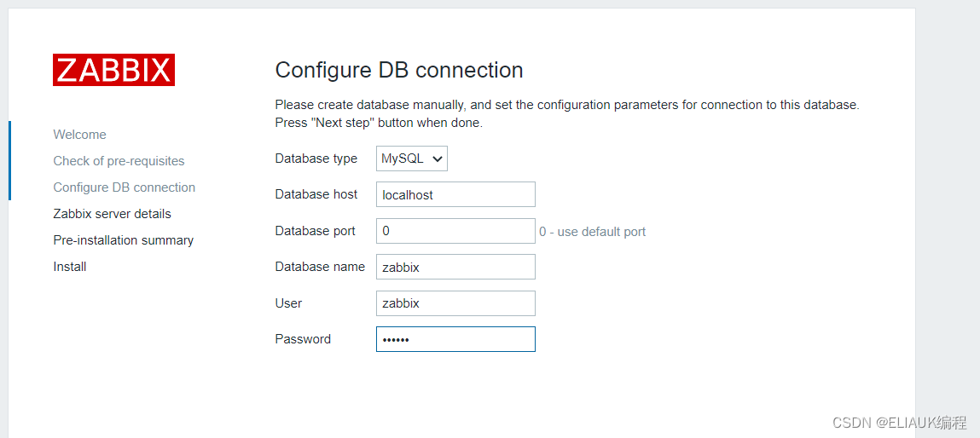Click the "0 - use default port" hint
The image size is (980, 438).
(592, 232)
